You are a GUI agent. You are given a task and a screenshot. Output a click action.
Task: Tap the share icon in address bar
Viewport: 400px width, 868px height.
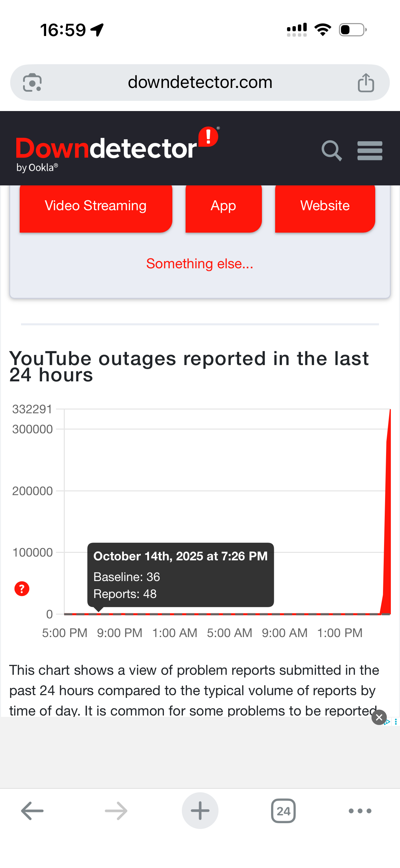click(366, 83)
